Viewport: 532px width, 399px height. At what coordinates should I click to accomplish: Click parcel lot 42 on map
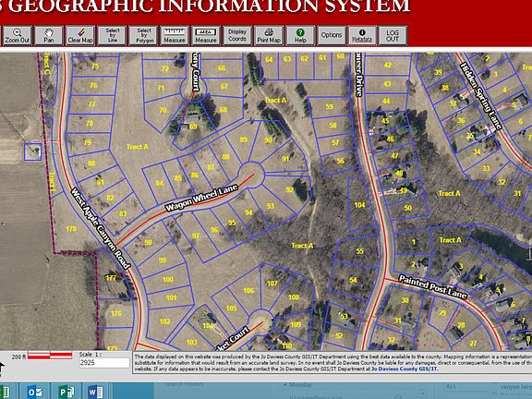[x=388, y=66]
